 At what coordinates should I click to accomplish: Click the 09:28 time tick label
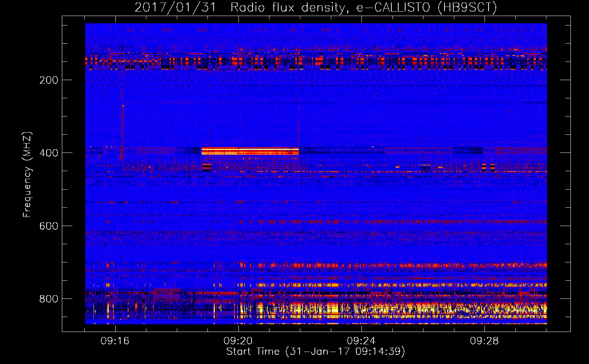pos(484,341)
